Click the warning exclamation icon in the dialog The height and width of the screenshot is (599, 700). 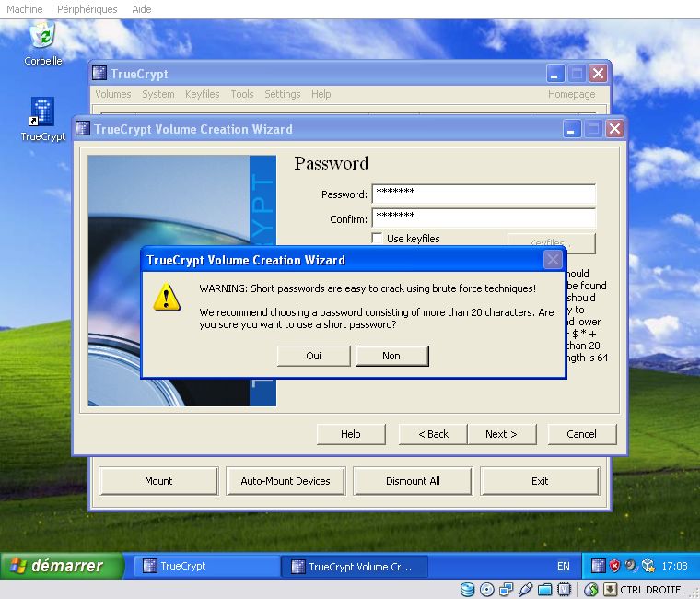tap(167, 297)
